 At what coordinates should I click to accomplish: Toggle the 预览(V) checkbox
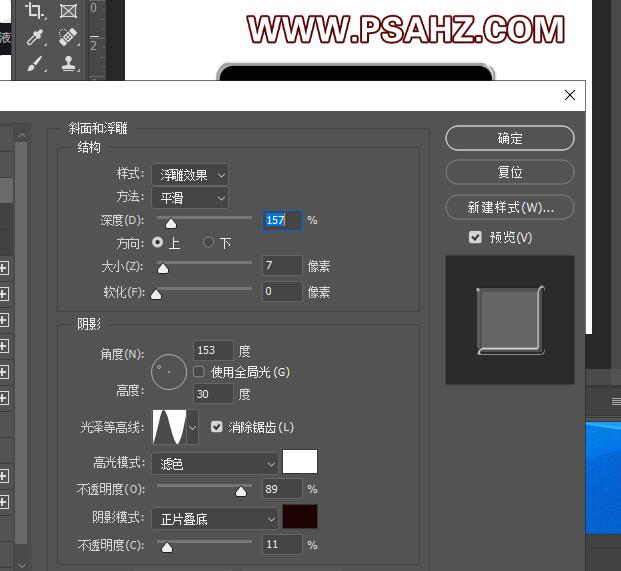tap(475, 237)
